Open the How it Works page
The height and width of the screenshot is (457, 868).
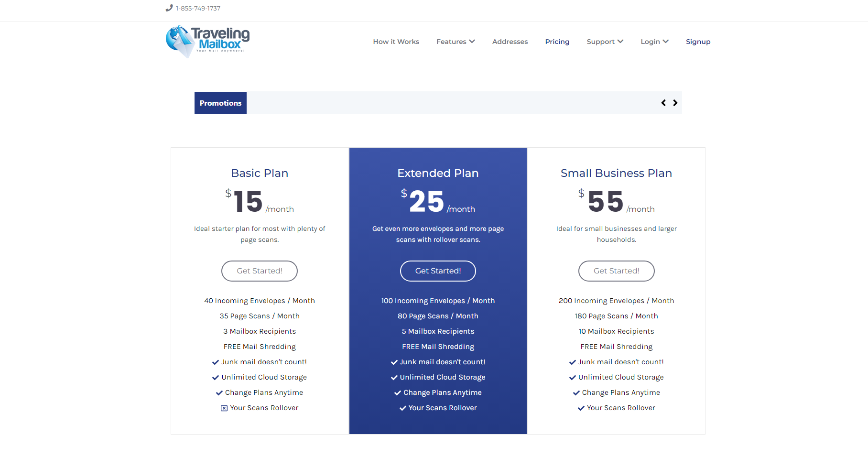point(396,42)
